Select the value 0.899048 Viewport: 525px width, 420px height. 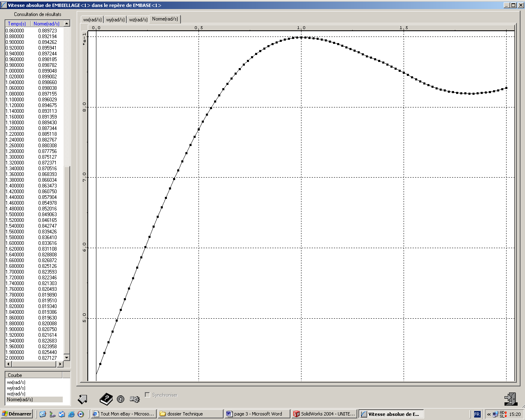click(48, 71)
